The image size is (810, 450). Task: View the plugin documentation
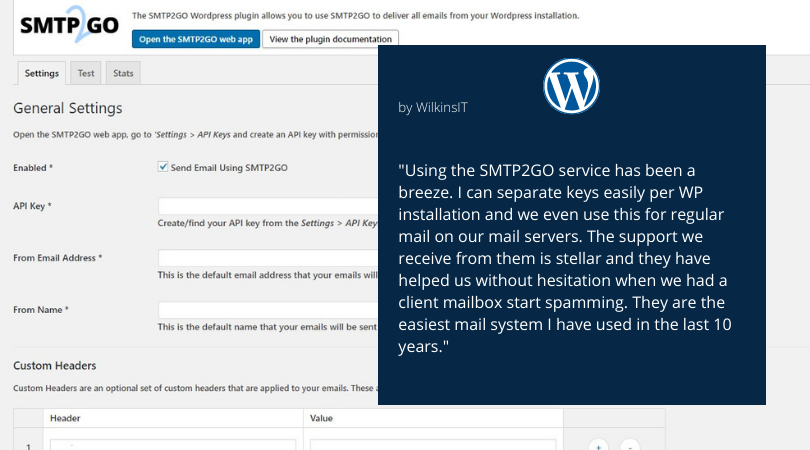click(331, 39)
